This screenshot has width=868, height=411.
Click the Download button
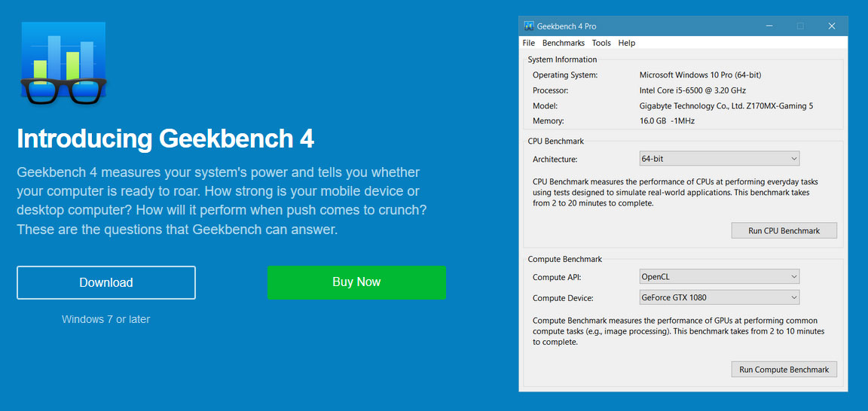click(106, 283)
